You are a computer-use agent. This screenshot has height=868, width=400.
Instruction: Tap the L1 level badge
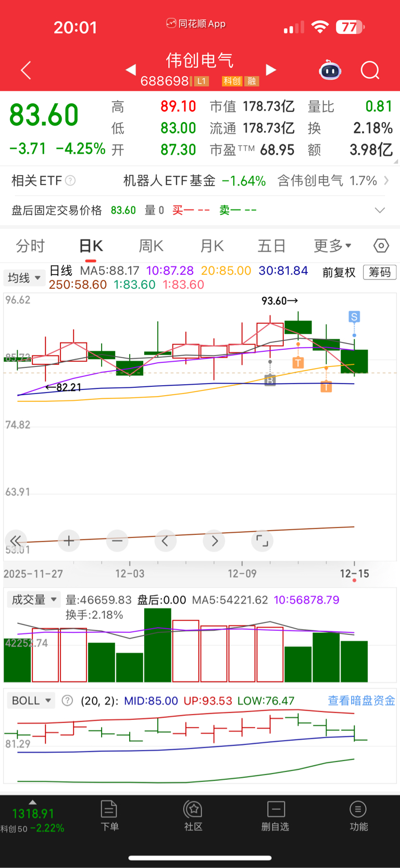[x=202, y=81]
